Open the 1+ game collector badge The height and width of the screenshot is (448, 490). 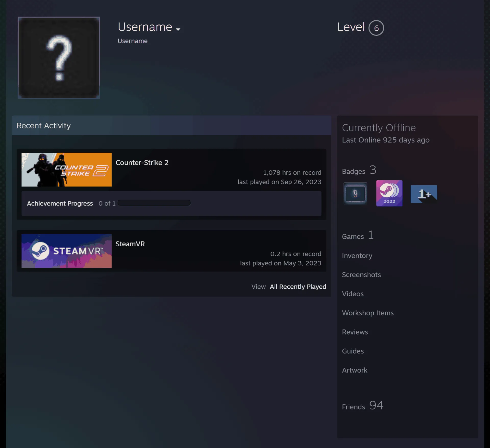424,194
